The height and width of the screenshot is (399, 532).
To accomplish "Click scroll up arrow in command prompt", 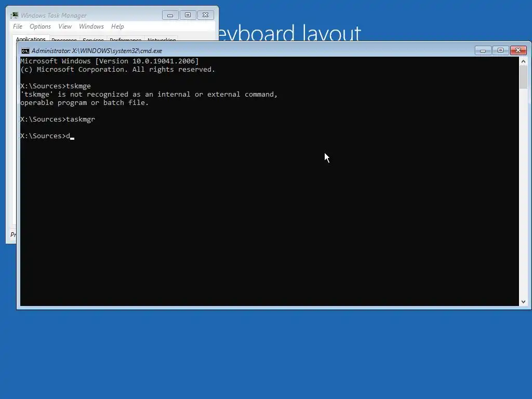I will point(523,61).
